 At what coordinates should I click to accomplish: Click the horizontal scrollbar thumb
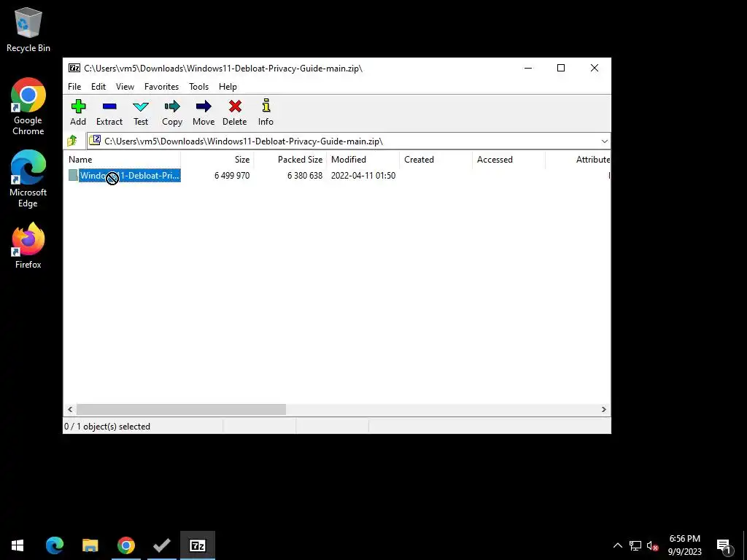pyautogui.click(x=181, y=410)
